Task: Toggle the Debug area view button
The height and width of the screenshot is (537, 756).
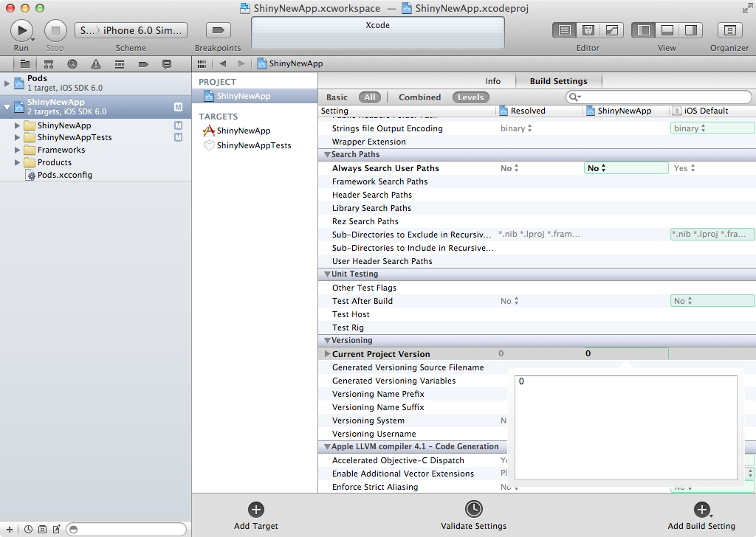Action: (x=667, y=30)
